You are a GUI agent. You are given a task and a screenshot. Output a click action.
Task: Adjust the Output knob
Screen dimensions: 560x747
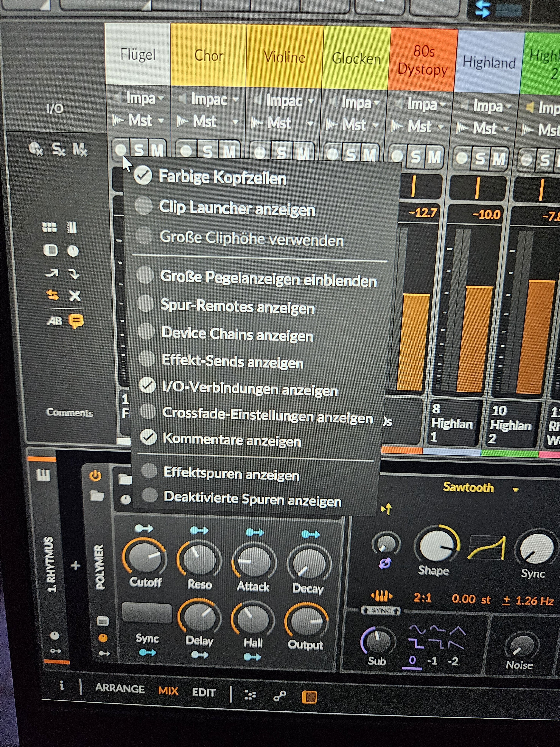tap(306, 622)
